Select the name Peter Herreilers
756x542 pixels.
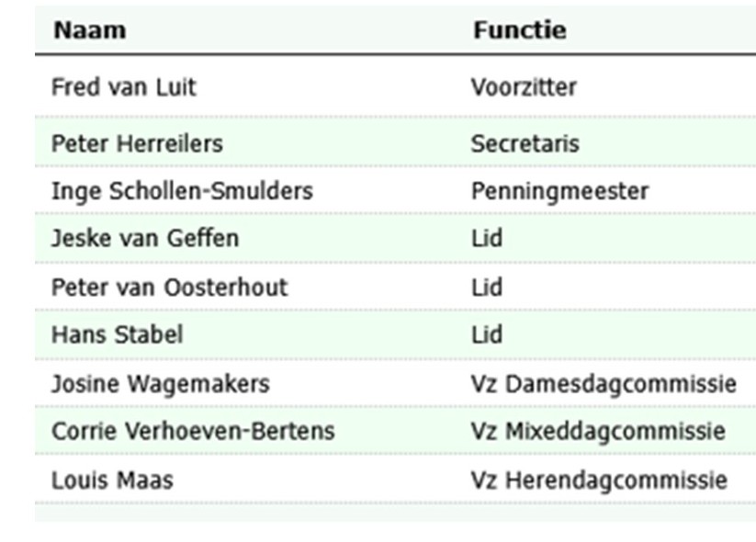point(136,144)
